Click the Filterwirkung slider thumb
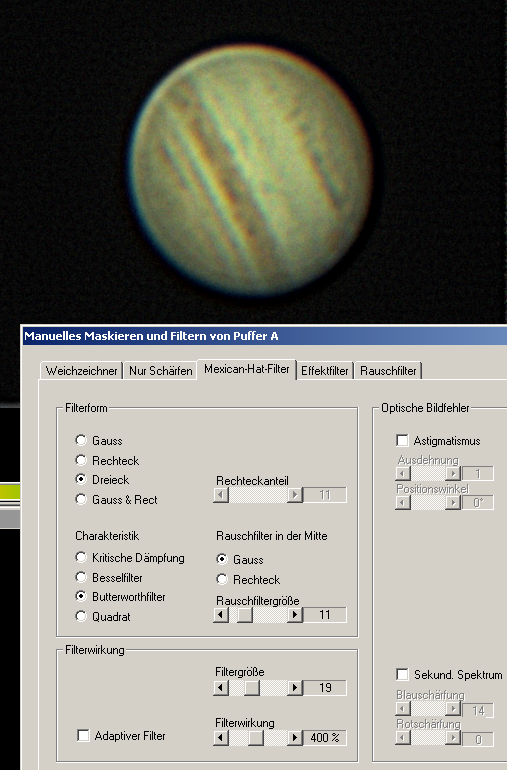Screen dimensions: 507x770 (255, 737)
